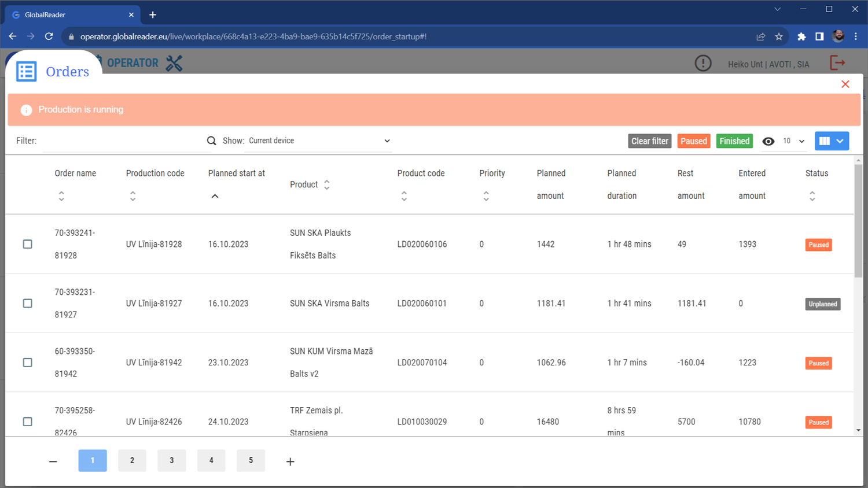Open the Show 'Current device' dropdown
This screenshot has height=488, width=868.
click(318, 140)
